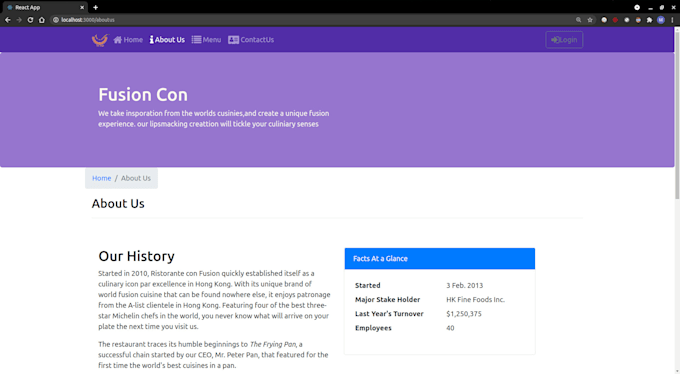The width and height of the screenshot is (680, 374).
Task: Open the zoom magnifier in address bar
Action: pyautogui.click(x=579, y=20)
